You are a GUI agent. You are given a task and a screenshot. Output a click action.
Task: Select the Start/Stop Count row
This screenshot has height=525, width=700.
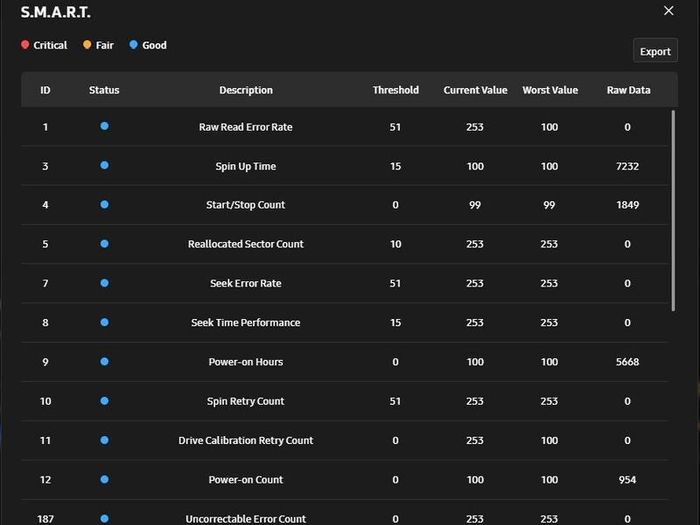coord(345,205)
